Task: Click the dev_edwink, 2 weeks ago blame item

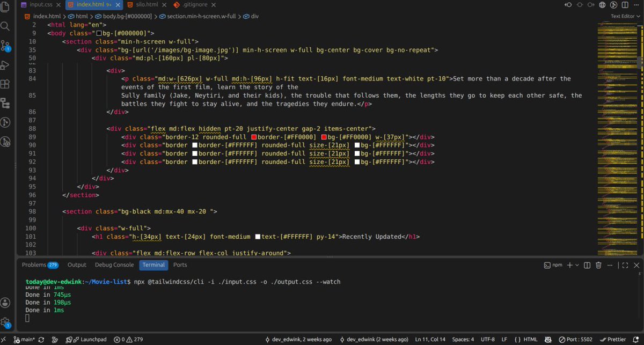Action: 299,340
